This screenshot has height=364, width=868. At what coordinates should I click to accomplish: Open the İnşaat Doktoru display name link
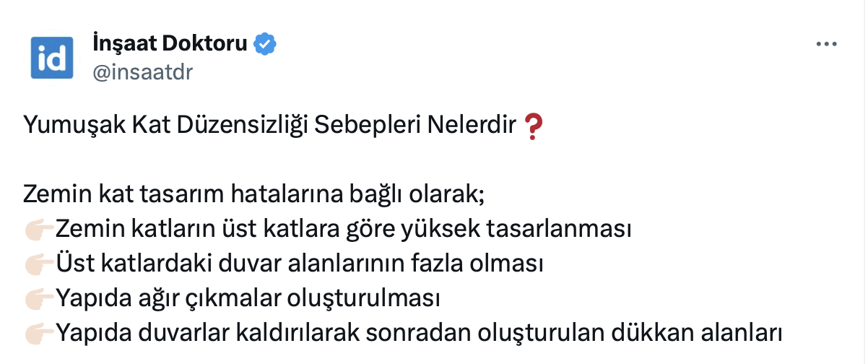(170, 43)
